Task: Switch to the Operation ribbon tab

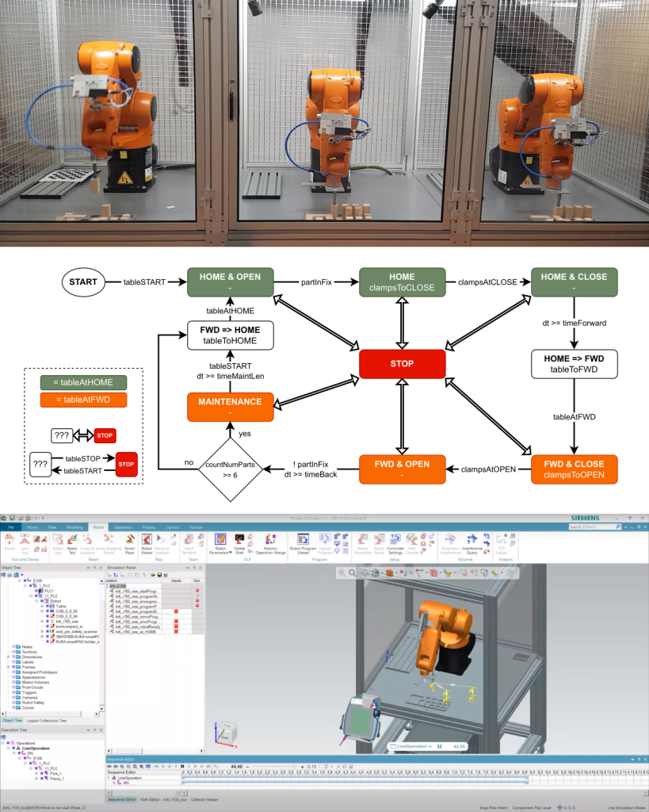Action: pos(122,527)
